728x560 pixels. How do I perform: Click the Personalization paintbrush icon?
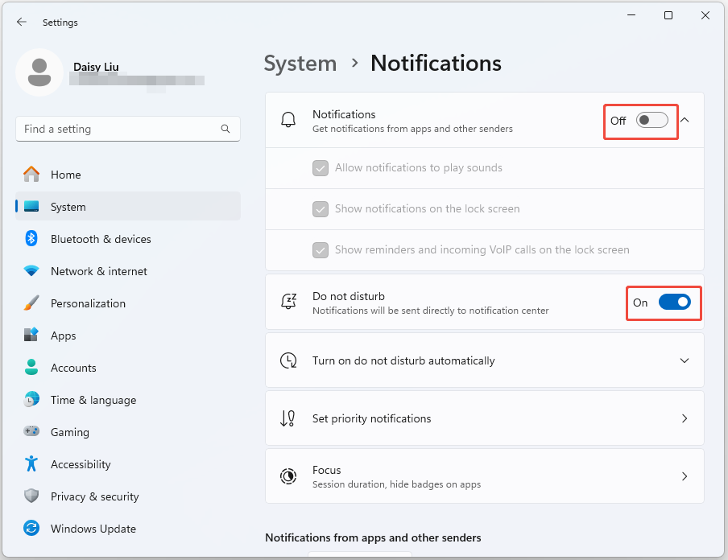pos(31,303)
